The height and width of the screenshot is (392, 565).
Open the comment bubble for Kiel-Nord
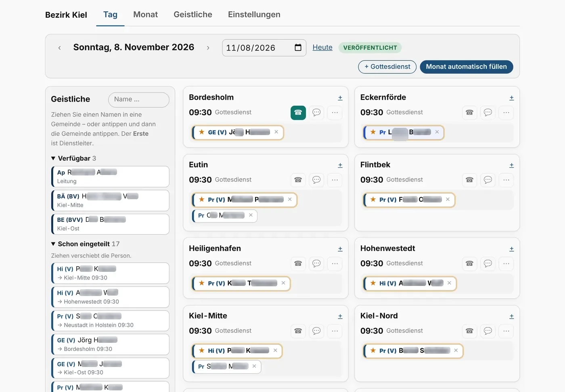[488, 331]
